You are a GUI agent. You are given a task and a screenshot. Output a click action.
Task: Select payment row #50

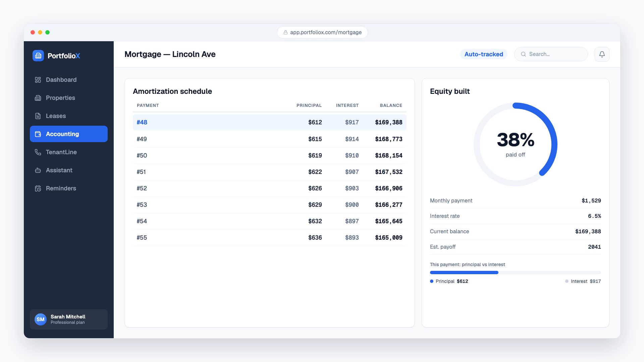[x=270, y=156]
